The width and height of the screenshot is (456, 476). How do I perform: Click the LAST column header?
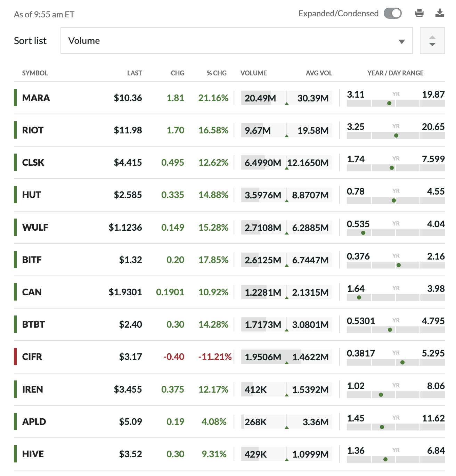pyautogui.click(x=135, y=73)
